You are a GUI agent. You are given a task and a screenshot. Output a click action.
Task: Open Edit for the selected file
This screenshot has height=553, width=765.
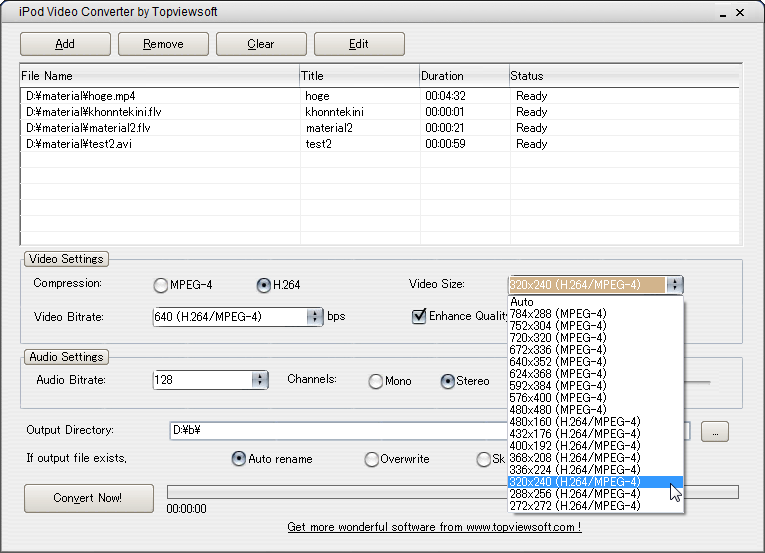tap(359, 44)
